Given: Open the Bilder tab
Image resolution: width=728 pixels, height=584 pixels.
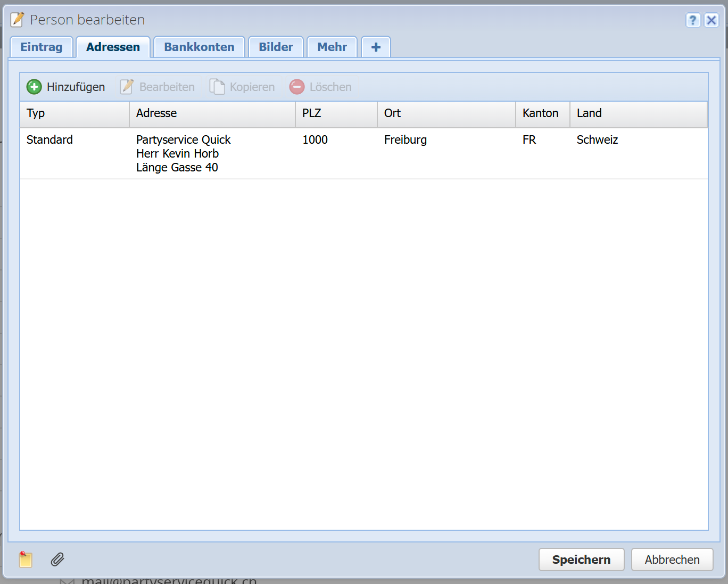Looking at the screenshot, I should tap(276, 47).
